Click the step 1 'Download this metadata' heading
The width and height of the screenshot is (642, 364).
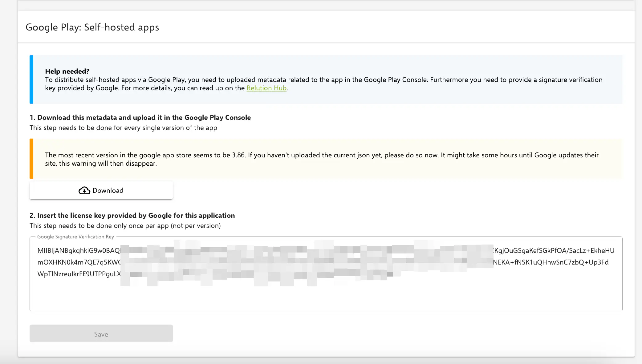140,118
